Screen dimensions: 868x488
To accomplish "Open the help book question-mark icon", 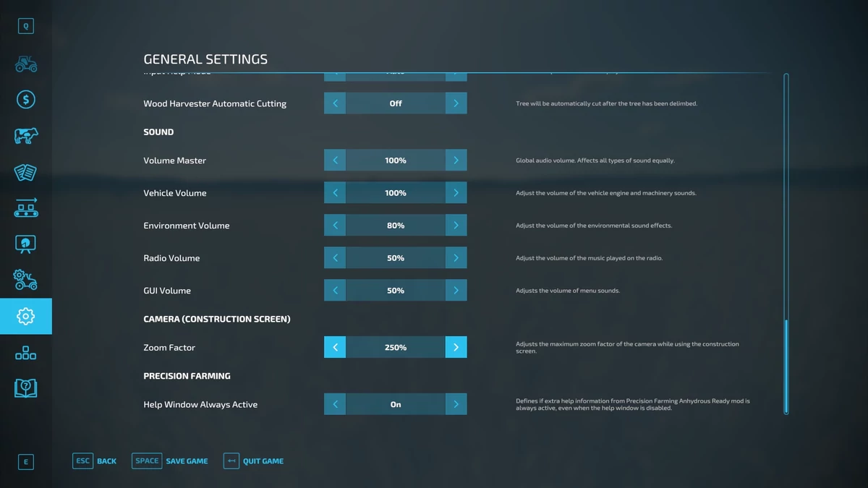I will point(26,388).
